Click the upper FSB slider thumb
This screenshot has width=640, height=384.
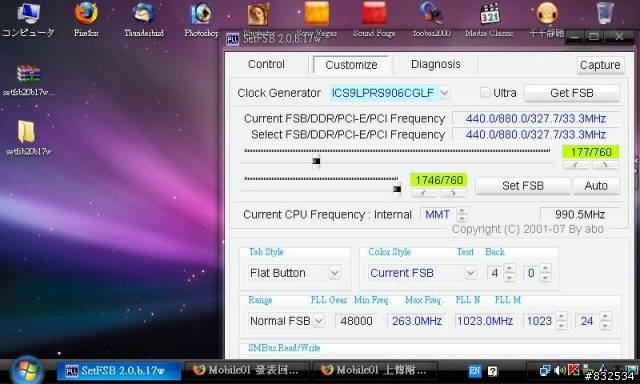[x=316, y=161]
